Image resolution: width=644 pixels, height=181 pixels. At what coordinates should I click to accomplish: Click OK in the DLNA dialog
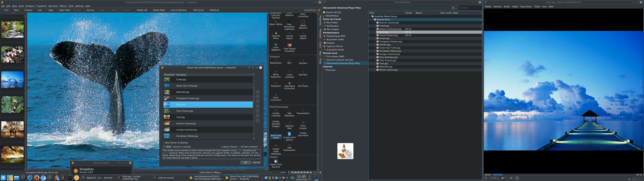pos(246,163)
